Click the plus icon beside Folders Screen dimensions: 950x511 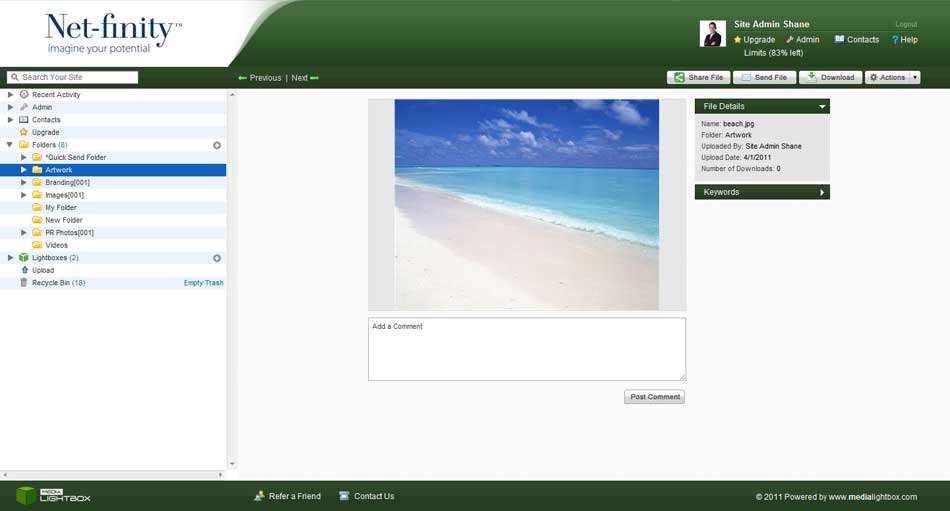pos(217,145)
